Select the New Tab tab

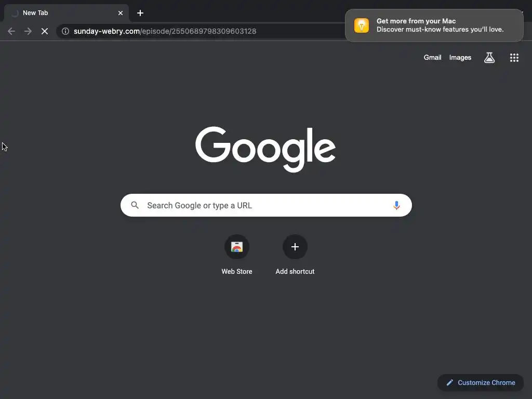pyautogui.click(x=66, y=13)
